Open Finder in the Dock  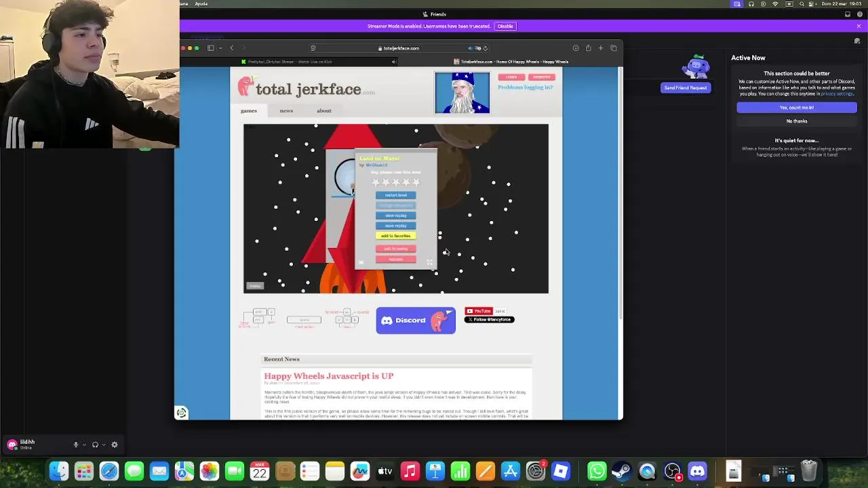click(x=59, y=471)
